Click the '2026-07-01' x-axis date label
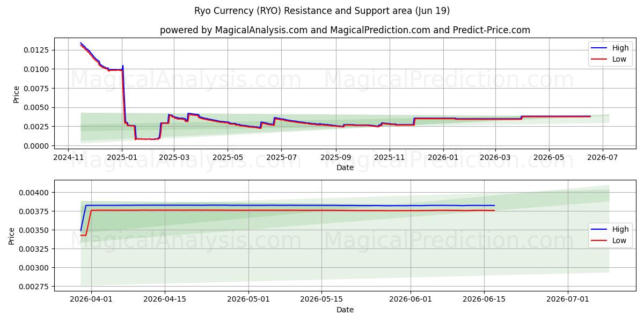Viewport: 644px width, 322px height. click(x=568, y=299)
